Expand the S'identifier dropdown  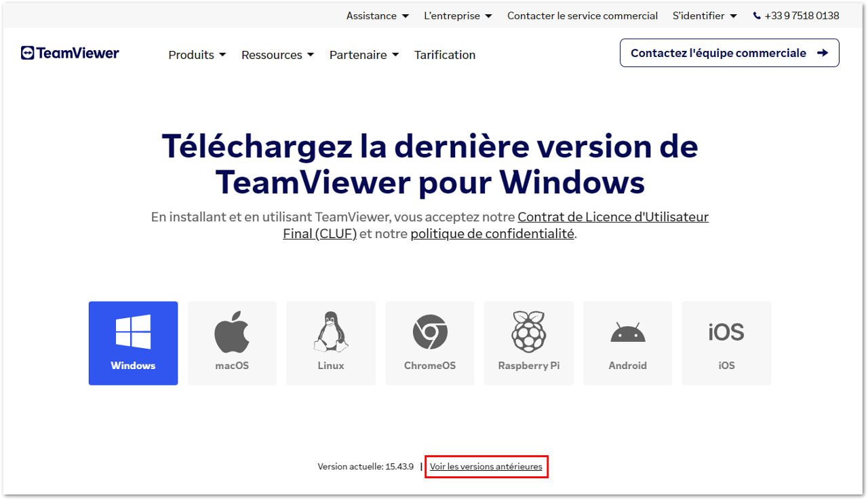pos(705,16)
